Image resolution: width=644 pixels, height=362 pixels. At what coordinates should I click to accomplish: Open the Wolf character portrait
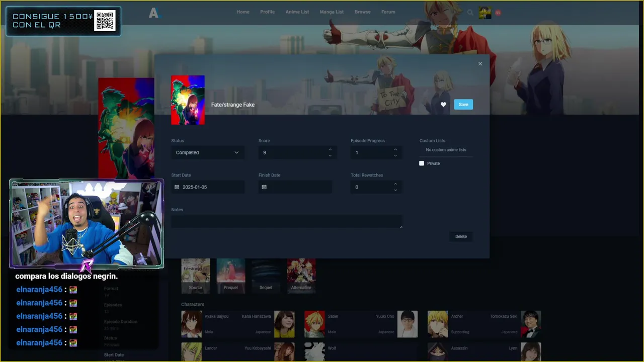[x=314, y=352]
